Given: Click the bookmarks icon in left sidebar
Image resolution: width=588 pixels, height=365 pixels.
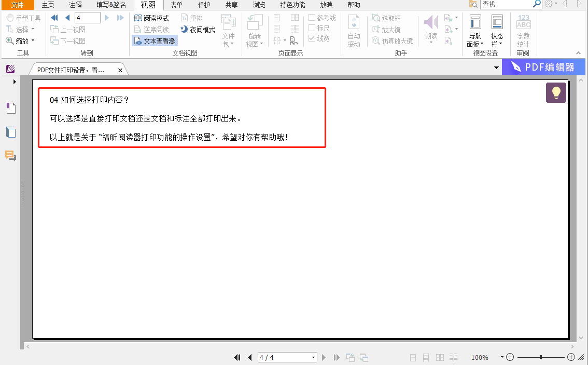Looking at the screenshot, I should pos(10,108).
